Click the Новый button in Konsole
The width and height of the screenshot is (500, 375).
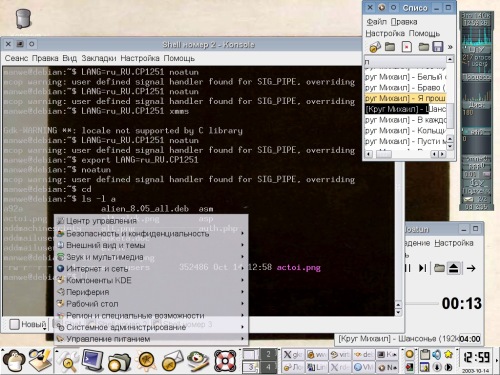(x=28, y=324)
